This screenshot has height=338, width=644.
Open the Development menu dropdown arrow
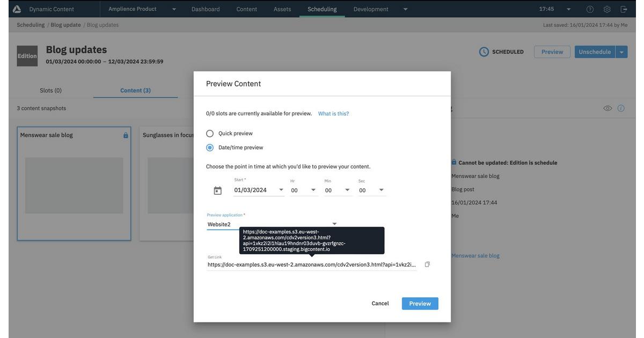[406, 9]
